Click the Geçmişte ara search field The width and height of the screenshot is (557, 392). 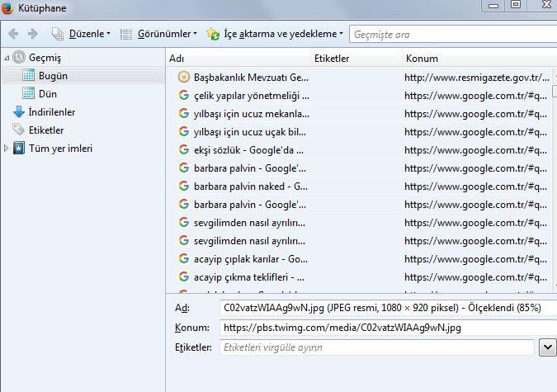(453, 35)
